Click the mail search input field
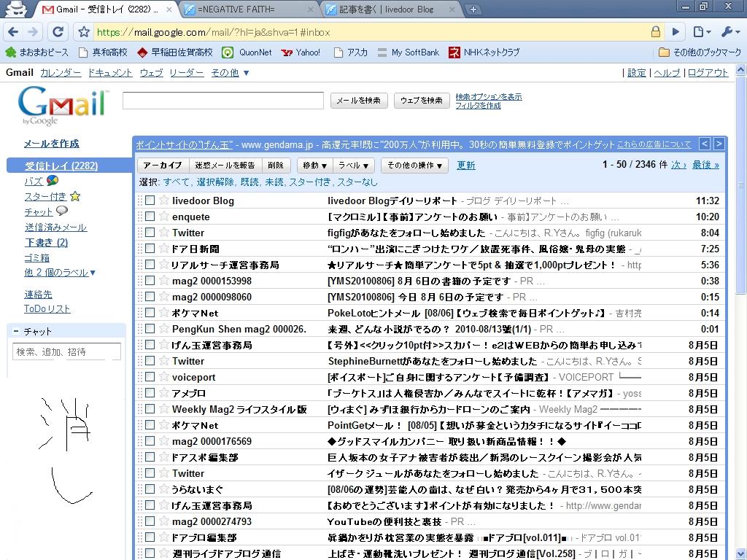Screen dimensions: 747x560 click(x=223, y=101)
